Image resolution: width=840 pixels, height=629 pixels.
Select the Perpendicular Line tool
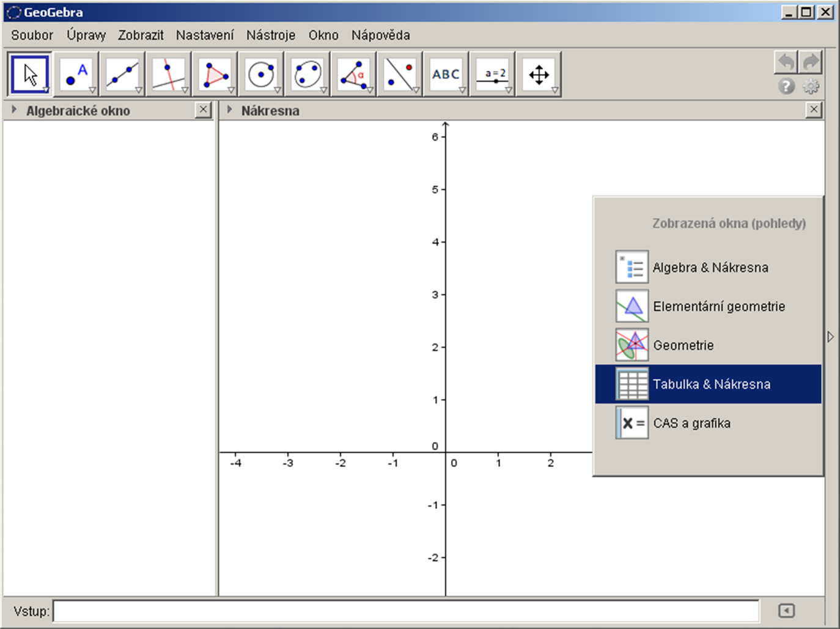[x=169, y=75]
